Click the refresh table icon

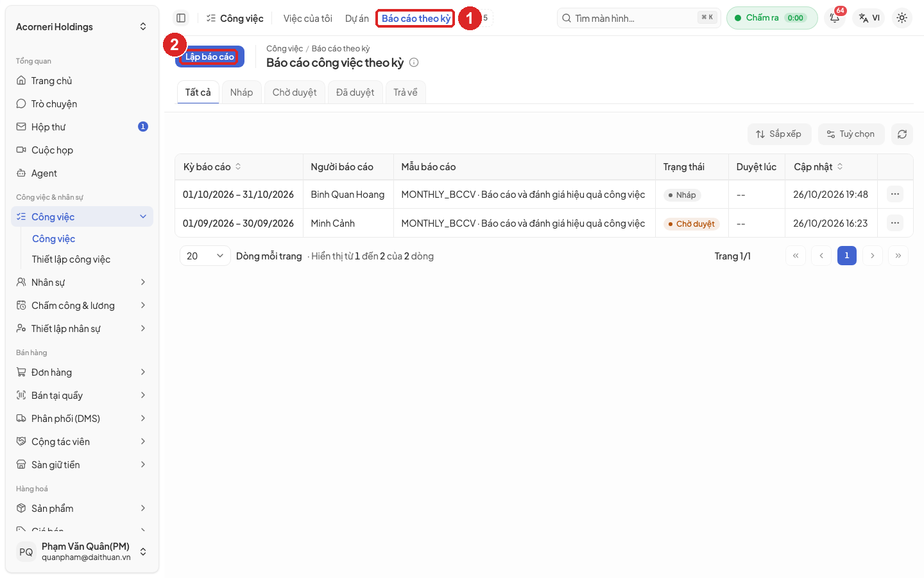pyautogui.click(x=902, y=134)
